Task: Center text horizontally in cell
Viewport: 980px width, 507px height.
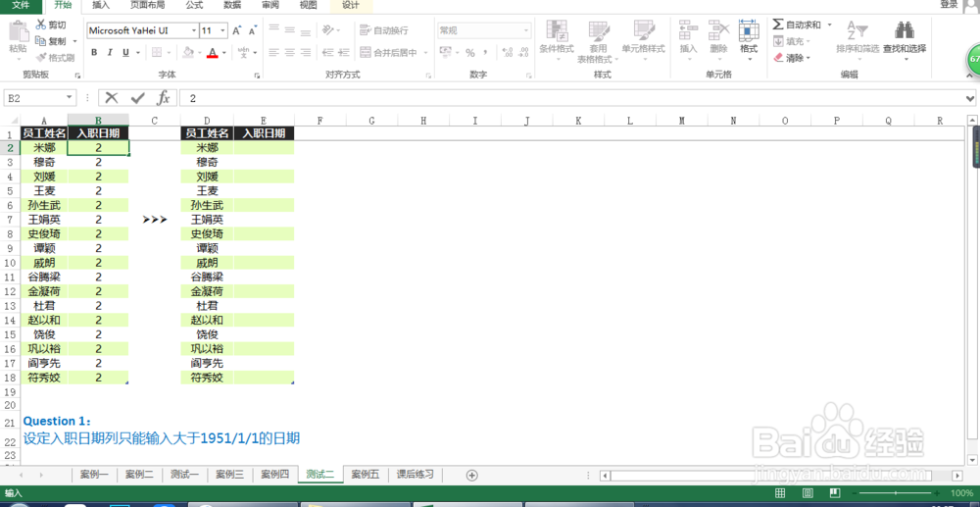Action: pos(289,53)
